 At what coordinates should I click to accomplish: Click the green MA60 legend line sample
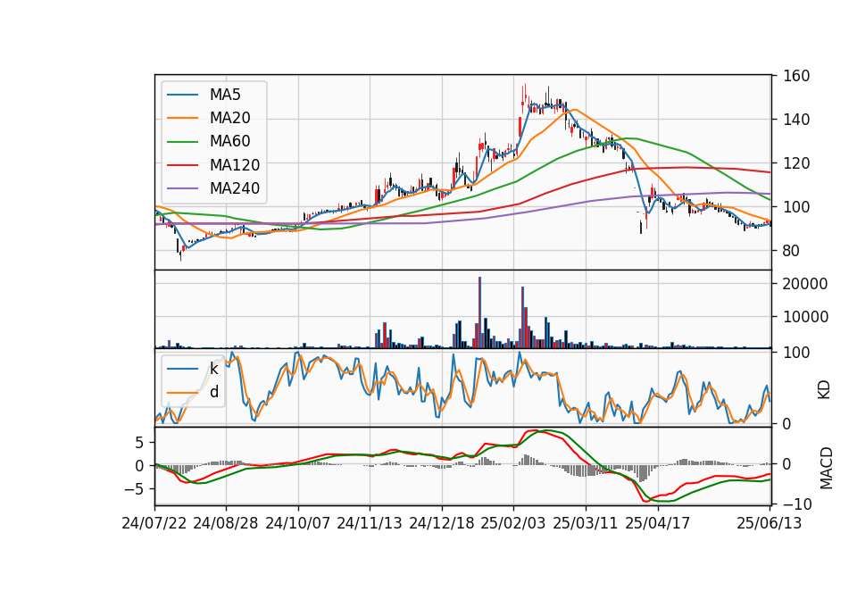pos(182,142)
